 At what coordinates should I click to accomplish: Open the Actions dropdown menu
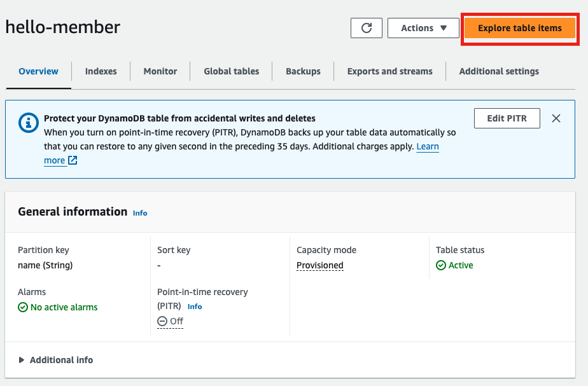coord(423,28)
